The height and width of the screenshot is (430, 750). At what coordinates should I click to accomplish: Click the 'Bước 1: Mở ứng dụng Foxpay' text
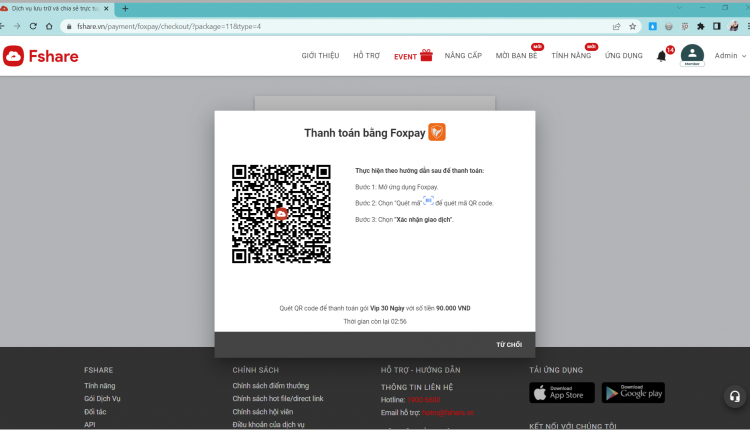[397, 187]
